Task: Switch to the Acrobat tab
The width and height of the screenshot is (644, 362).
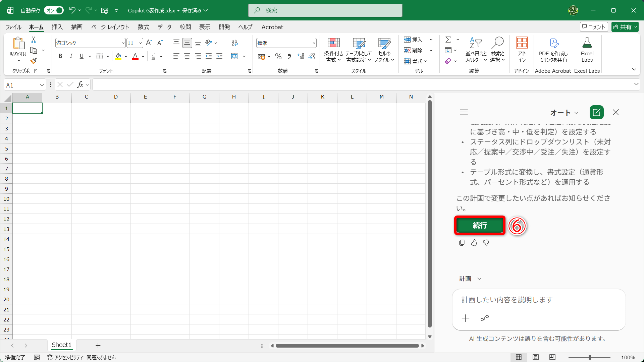Action: point(272,27)
